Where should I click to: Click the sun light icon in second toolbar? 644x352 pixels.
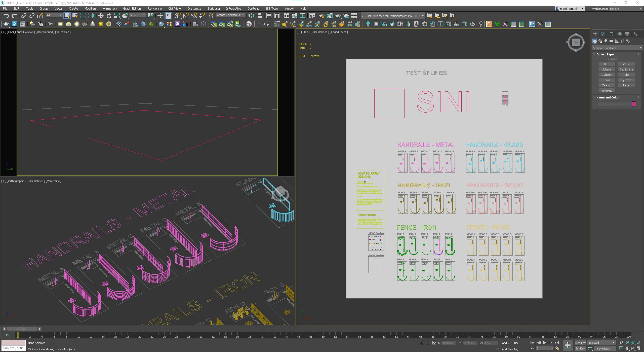(x=101, y=24)
